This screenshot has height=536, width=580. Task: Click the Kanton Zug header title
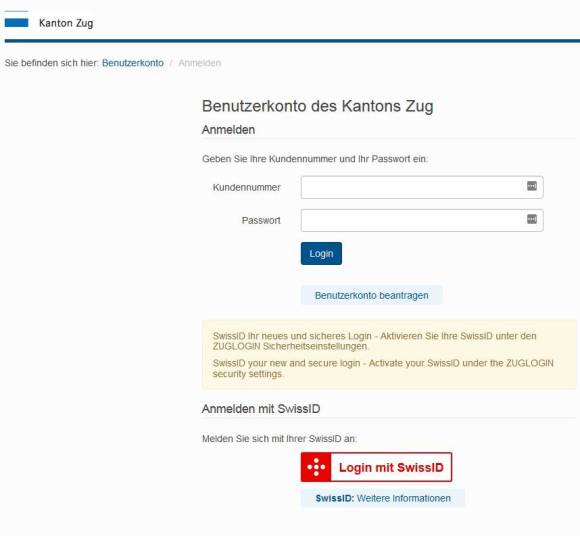66,23
